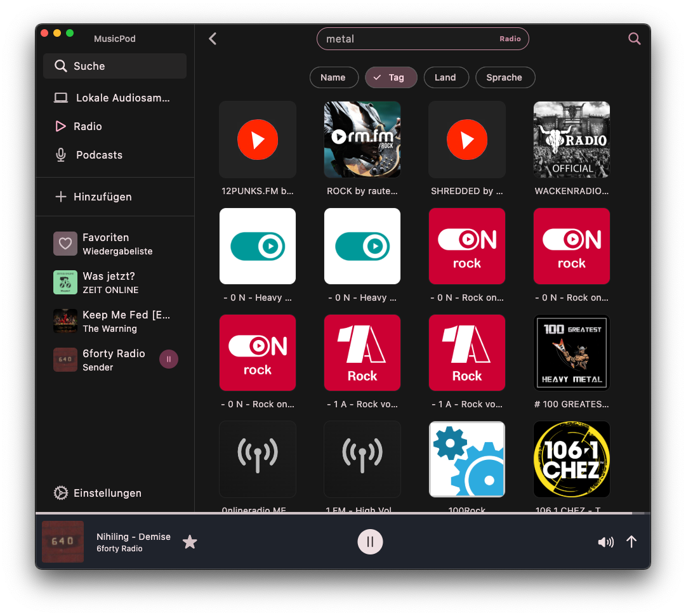Screen dimensions: 686x616
Task: Click the # 100 GREATES... station label
Action: tap(571, 404)
